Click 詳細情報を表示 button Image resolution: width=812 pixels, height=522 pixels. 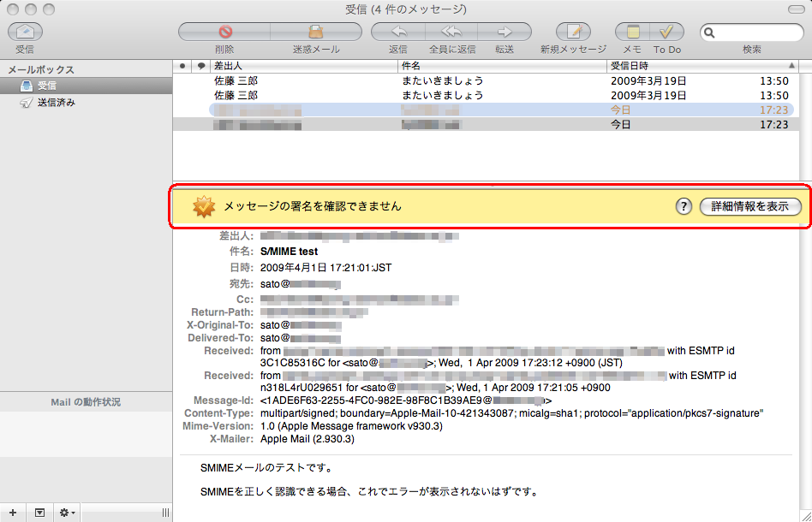click(x=750, y=206)
